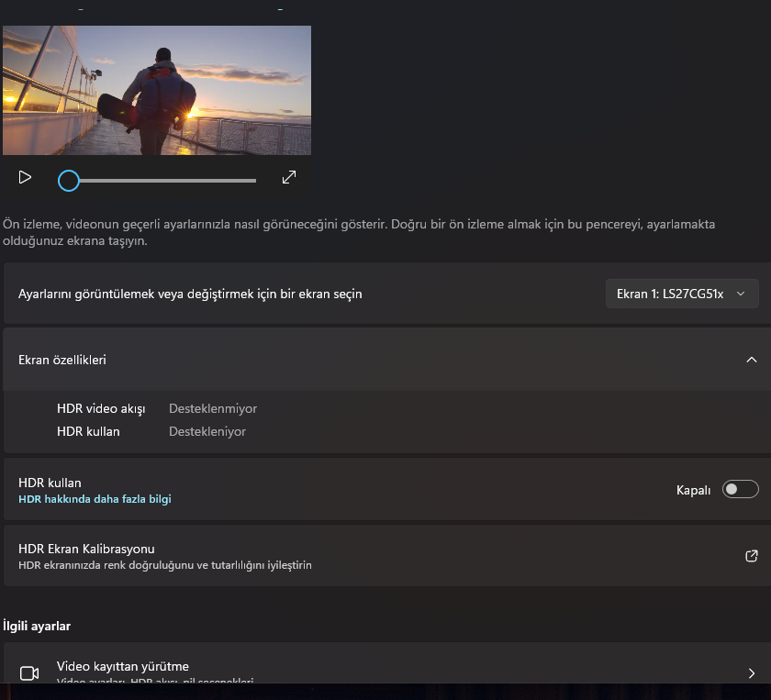Click the video camera icon beside Video kayıttan yürütme
This screenshot has width=771, height=700.
pos(29,673)
